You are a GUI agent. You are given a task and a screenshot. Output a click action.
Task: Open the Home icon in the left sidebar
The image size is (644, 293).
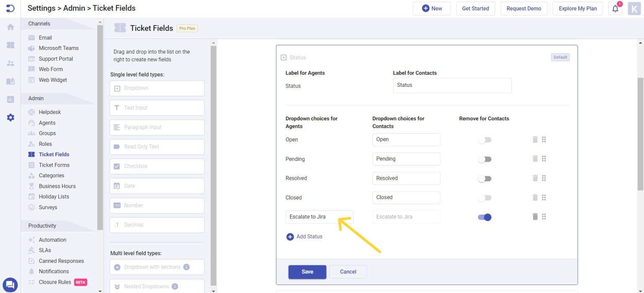[10, 26]
